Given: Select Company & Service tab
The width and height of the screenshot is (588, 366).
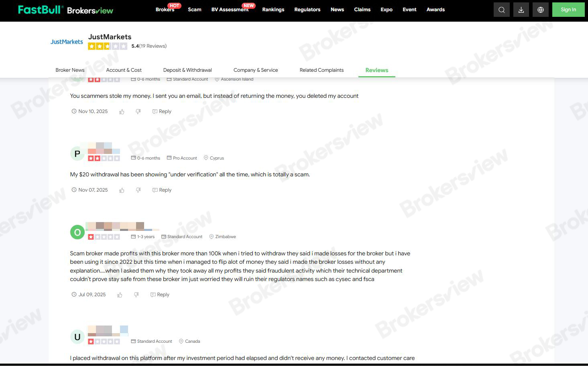Looking at the screenshot, I should (256, 70).
